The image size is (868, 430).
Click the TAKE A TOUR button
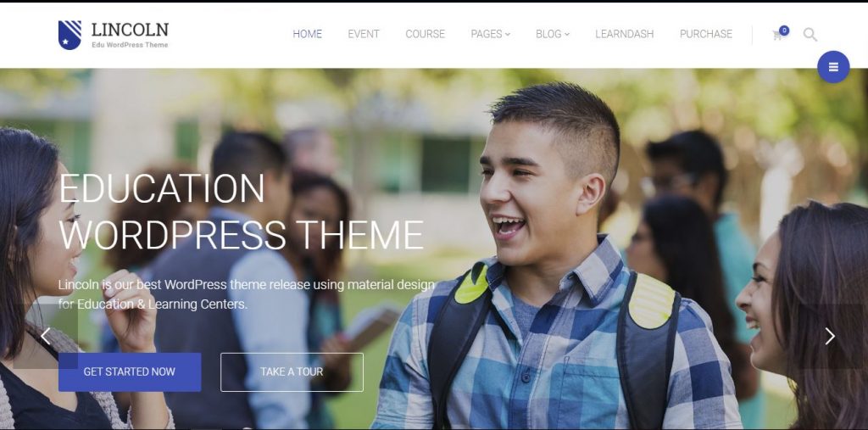(x=292, y=371)
